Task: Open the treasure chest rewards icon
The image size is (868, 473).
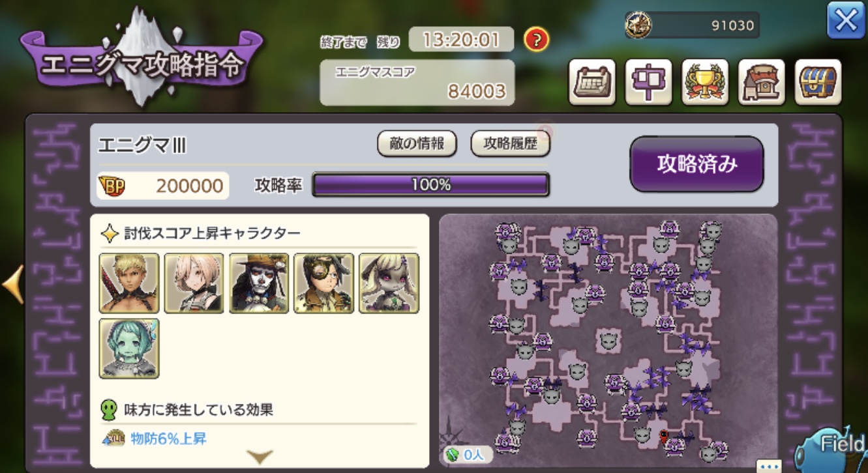Action: pyautogui.click(x=818, y=82)
